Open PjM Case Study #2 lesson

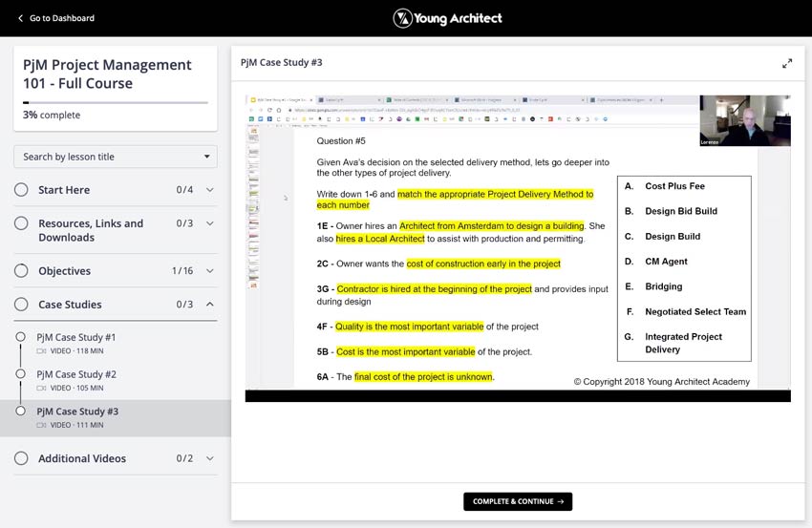(x=76, y=374)
